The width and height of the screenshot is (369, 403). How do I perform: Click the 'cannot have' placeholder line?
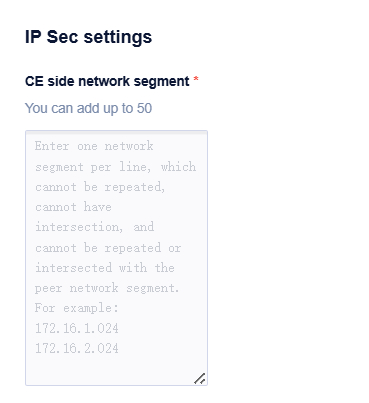coord(73,207)
